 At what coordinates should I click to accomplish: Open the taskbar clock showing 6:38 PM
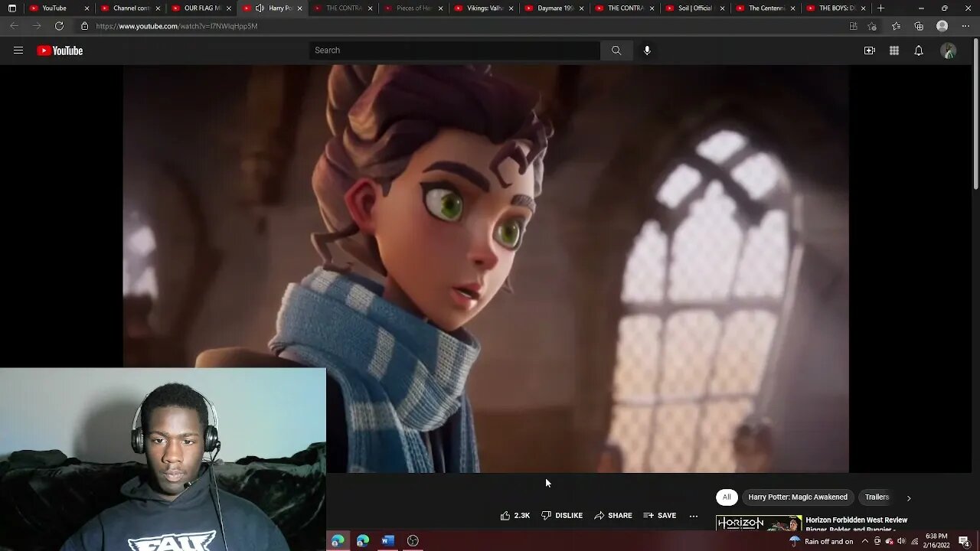936,541
